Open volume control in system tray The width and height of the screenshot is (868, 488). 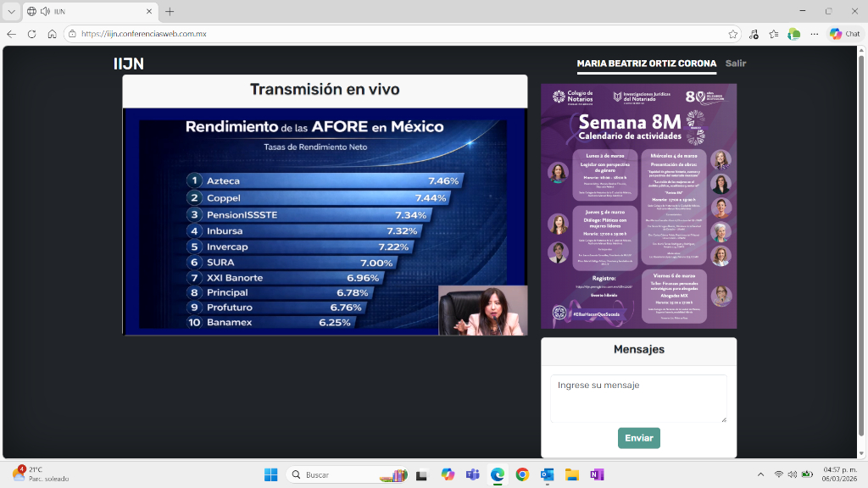click(793, 474)
